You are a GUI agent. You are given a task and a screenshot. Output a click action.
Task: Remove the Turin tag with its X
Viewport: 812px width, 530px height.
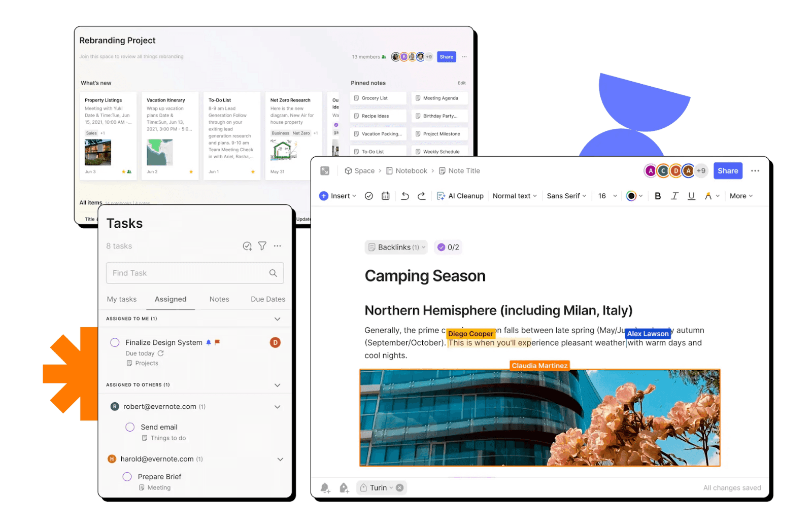click(x=399, y=487)
